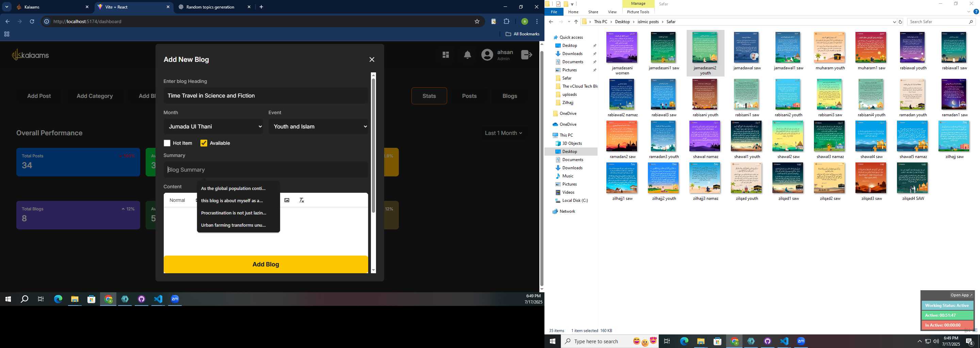Open Microsoft Edge from the left taskbar

[x=58, y=299]
